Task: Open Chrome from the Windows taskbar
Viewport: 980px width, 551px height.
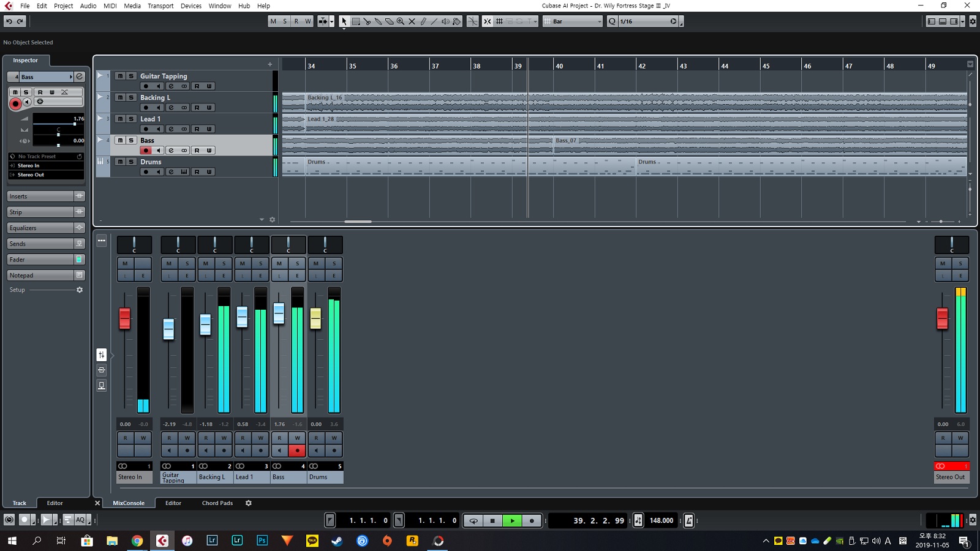Action: point(137,541)
